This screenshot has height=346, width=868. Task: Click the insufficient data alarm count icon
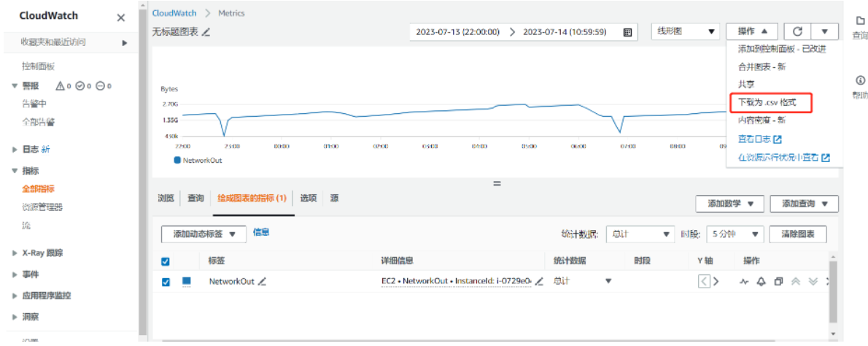[x=100, y=86]
